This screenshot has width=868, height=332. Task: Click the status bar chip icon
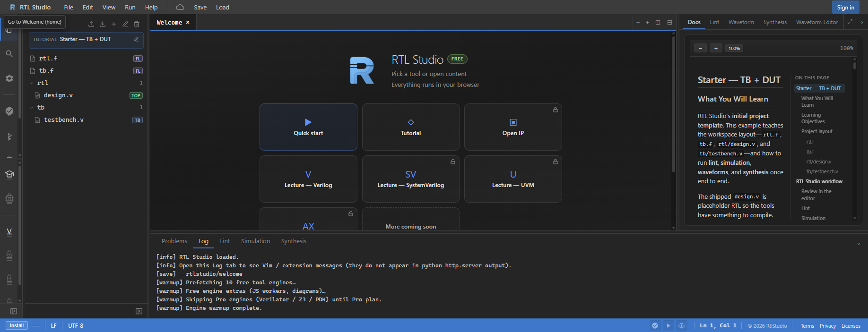pos(681,325)
